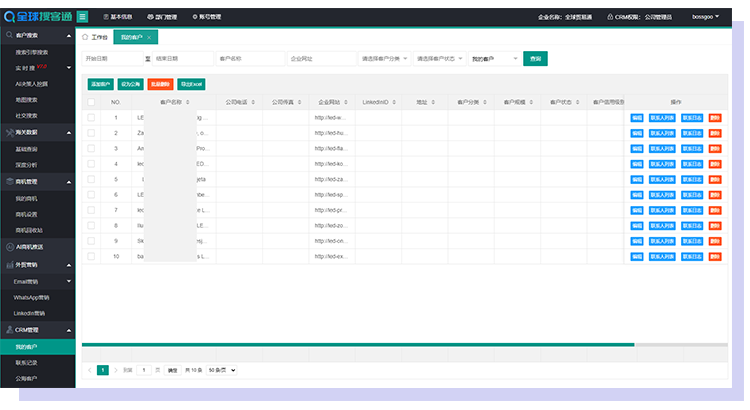Click the 公司电话 column sort arrows

pyautogui.click(x=254, y=102)
